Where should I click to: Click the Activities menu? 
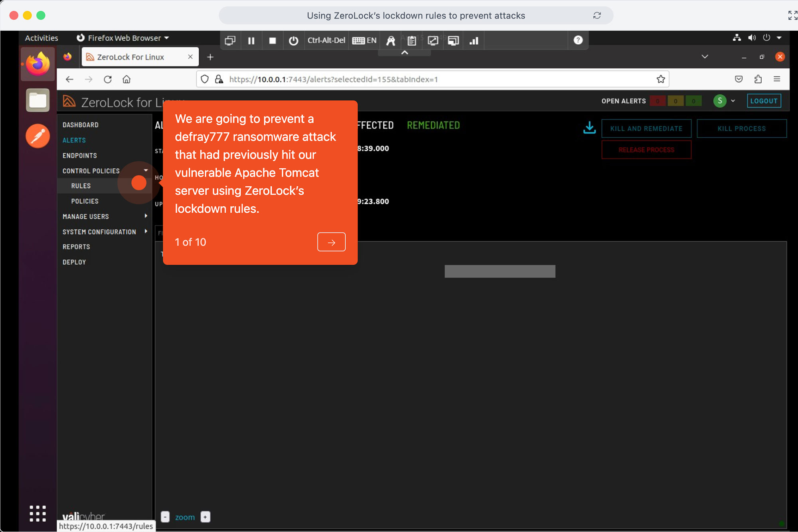tap(41, 38)
